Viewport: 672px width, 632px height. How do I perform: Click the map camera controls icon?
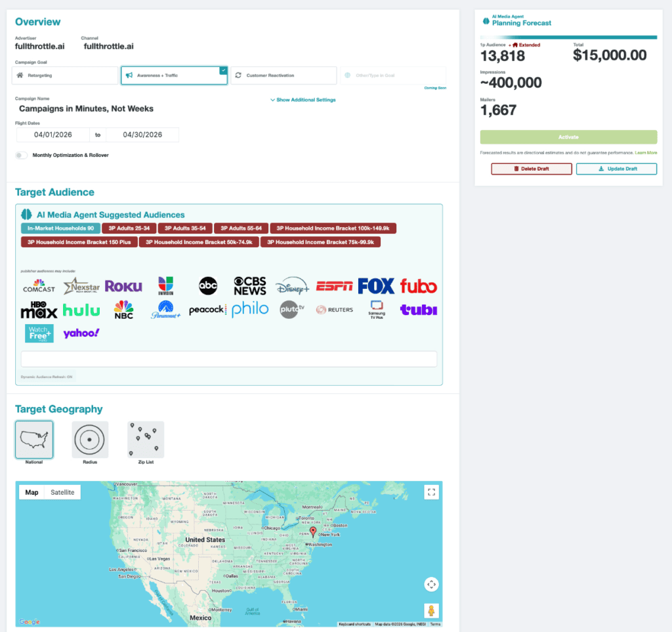click(431, 584)
